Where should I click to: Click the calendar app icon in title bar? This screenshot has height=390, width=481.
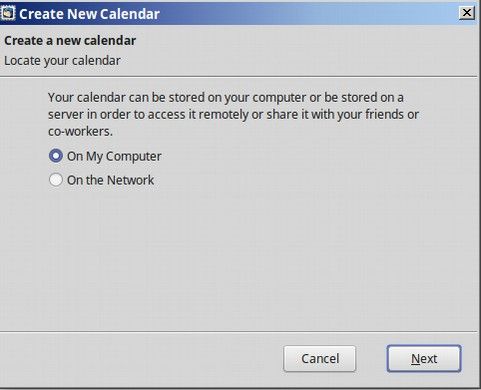7,13
